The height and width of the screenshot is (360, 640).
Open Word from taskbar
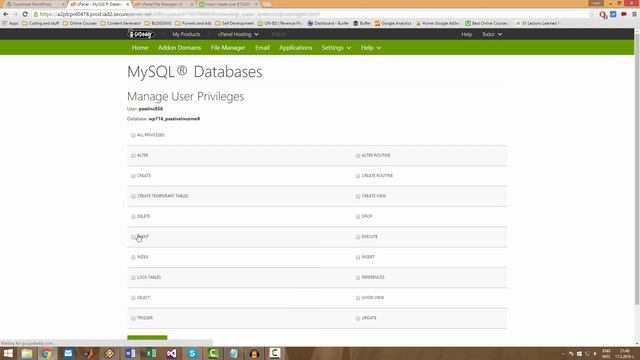(130, 353)
